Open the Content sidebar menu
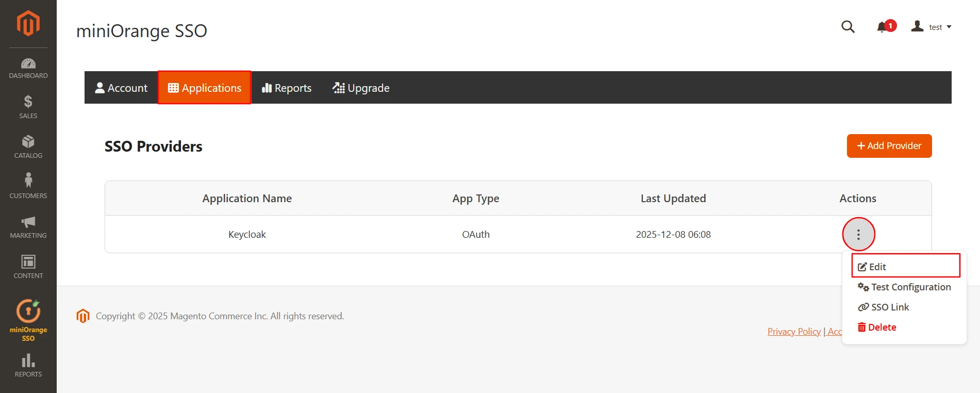The width and height of the screenshot is (980, 393). coord(28,267)
